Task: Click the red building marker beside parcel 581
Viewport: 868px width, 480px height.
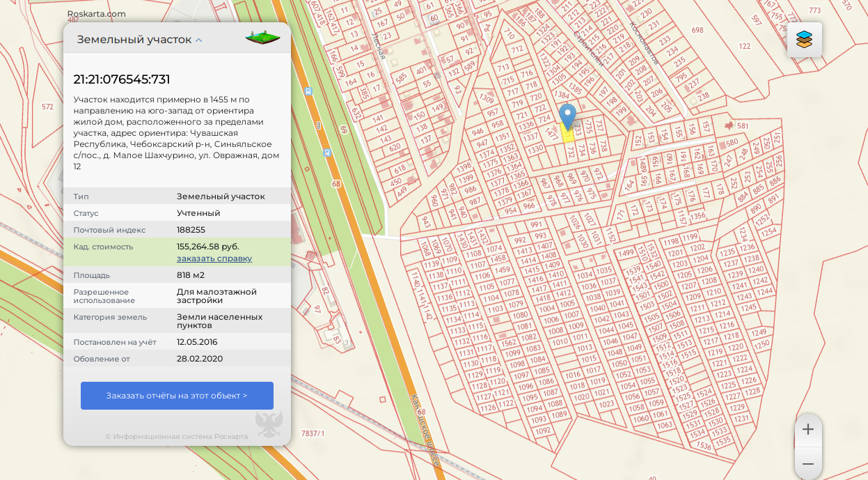Action: 729,125
